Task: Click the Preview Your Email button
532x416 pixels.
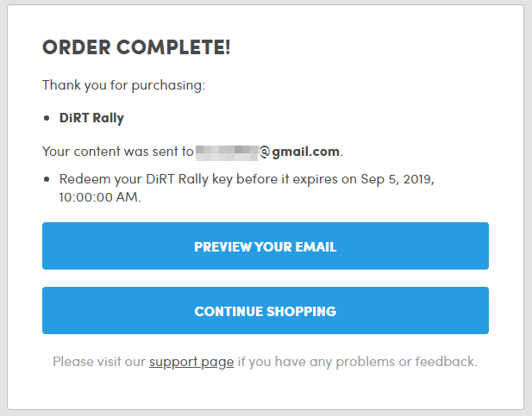Action: [x=265, y=246]
